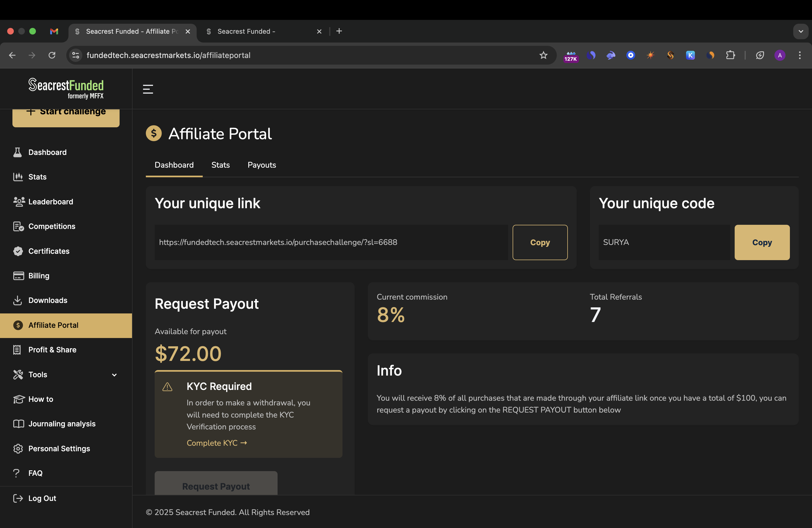Copy the SURYA unique code

tap(761, 242)
